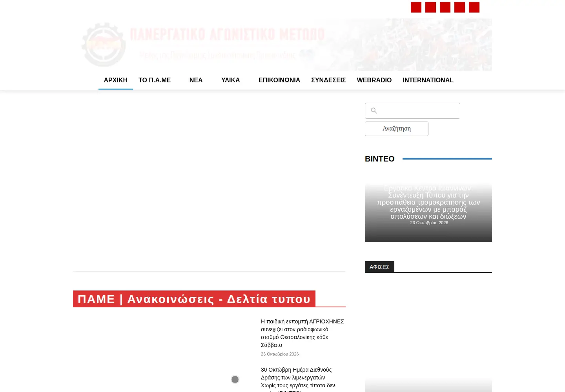Open the 30 Οκτώβρη λιμενεργατών article
The image size is (565, 392).
pyautogui.click(x=298, y=379)
